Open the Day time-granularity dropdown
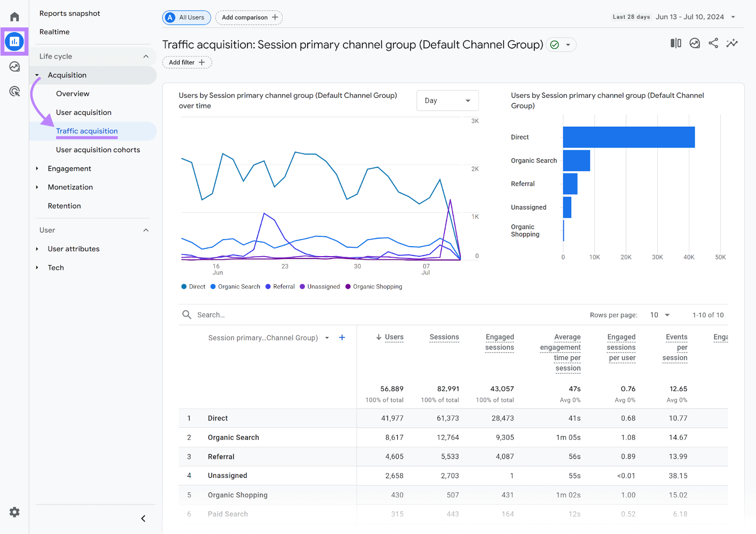 [x=447, y=100]
